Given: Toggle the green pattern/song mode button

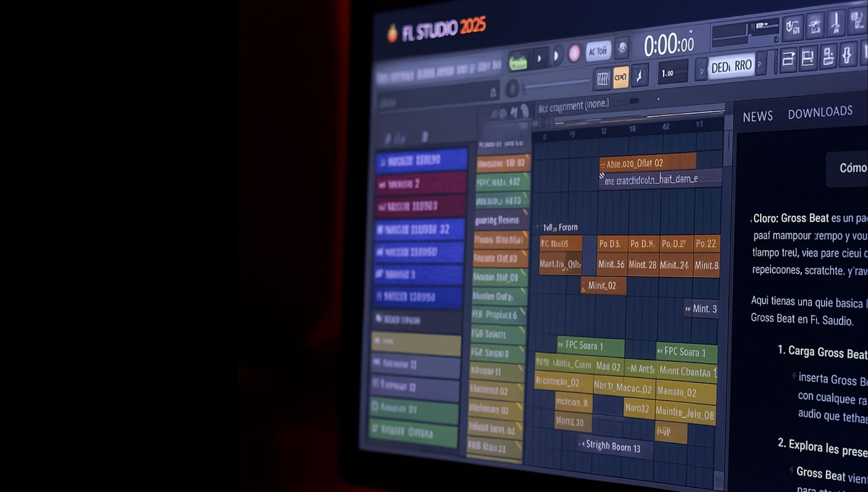Looking at the screenshot, I should tap(518, 62).
